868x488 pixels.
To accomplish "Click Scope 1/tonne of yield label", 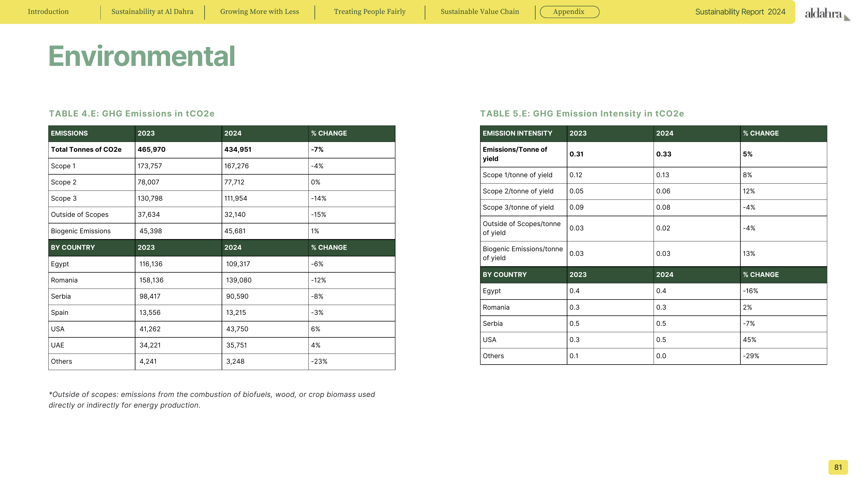I will pos(517,175).
